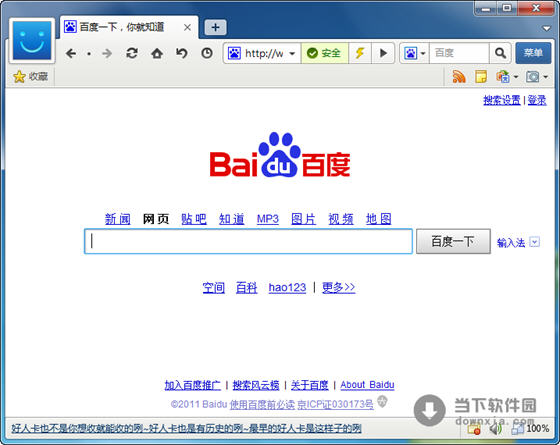Screen dimensions: 560x445
Task: Toggle the speaker mute icon in status bar
Action: tap(495, 428)
